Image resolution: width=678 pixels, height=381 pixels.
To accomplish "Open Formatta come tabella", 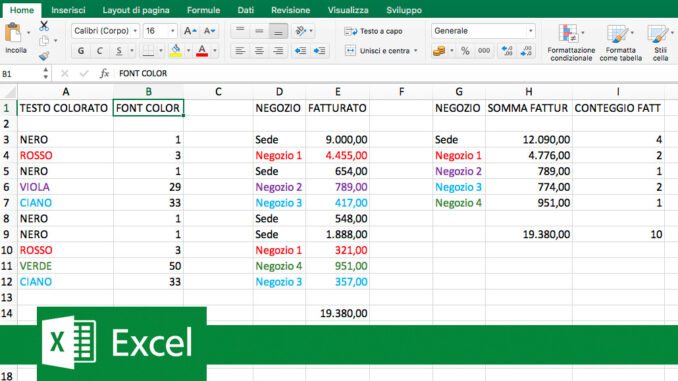I will (620, 42).
